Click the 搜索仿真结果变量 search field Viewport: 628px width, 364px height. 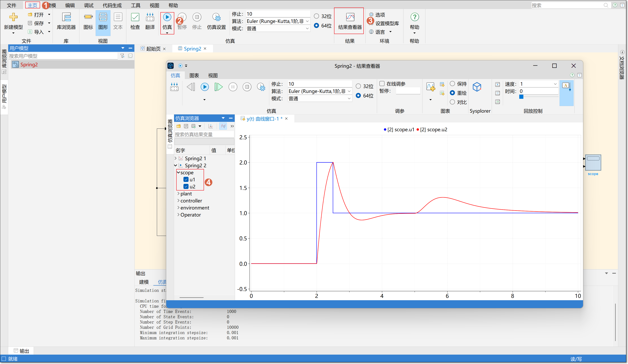click(204, 135)
